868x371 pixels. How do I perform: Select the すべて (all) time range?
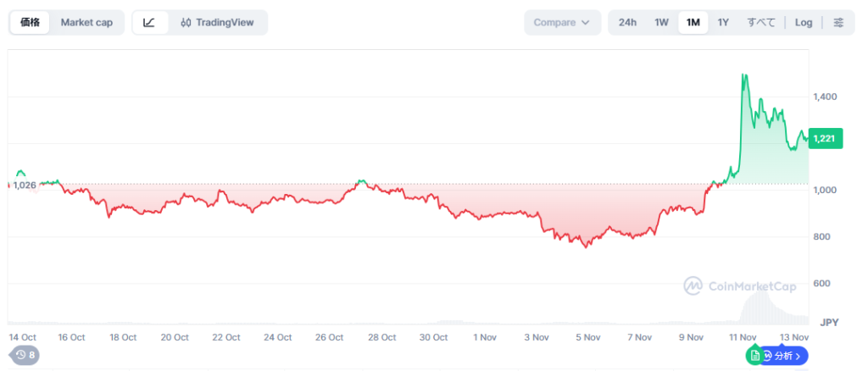click(x=760, y=23)
